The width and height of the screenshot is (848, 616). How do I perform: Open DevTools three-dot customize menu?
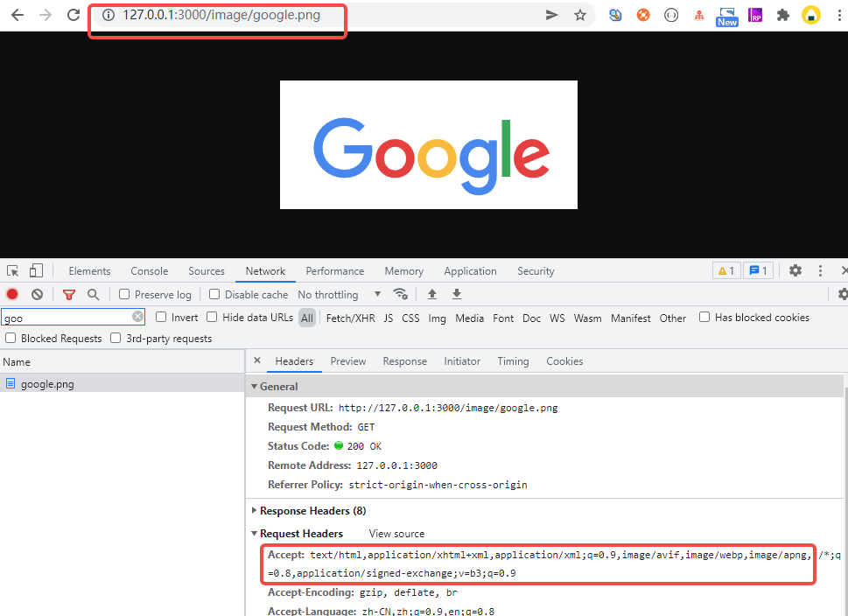(x=820, y=270)
